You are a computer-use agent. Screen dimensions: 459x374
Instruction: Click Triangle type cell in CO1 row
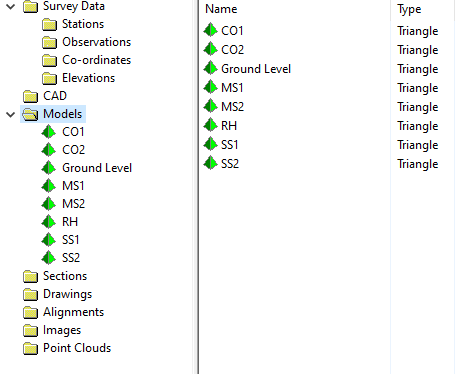pos(418,31)
